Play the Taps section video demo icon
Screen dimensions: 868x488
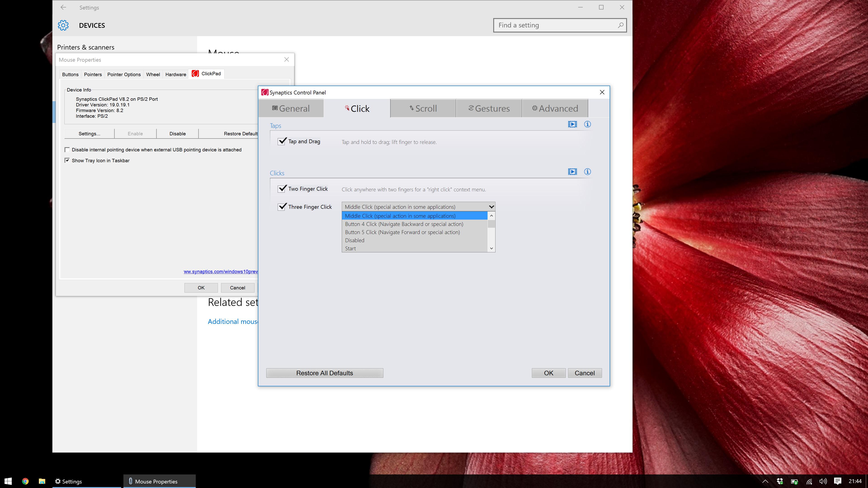tap(572, 124)
